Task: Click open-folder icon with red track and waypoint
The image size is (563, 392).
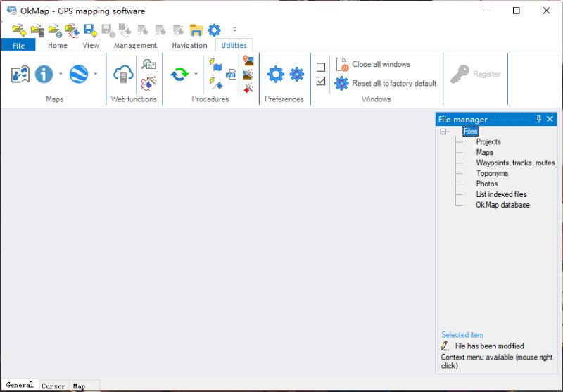Action: (72, 30)
